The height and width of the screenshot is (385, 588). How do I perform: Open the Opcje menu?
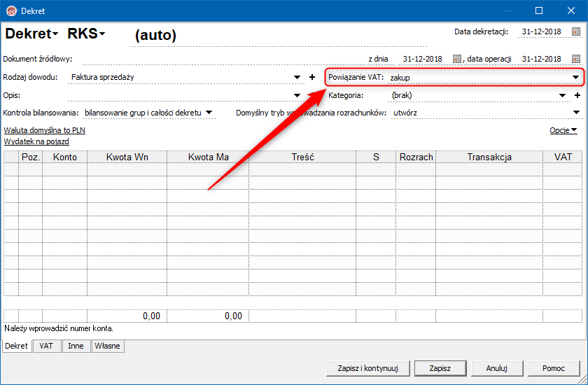tap(563, 130)
